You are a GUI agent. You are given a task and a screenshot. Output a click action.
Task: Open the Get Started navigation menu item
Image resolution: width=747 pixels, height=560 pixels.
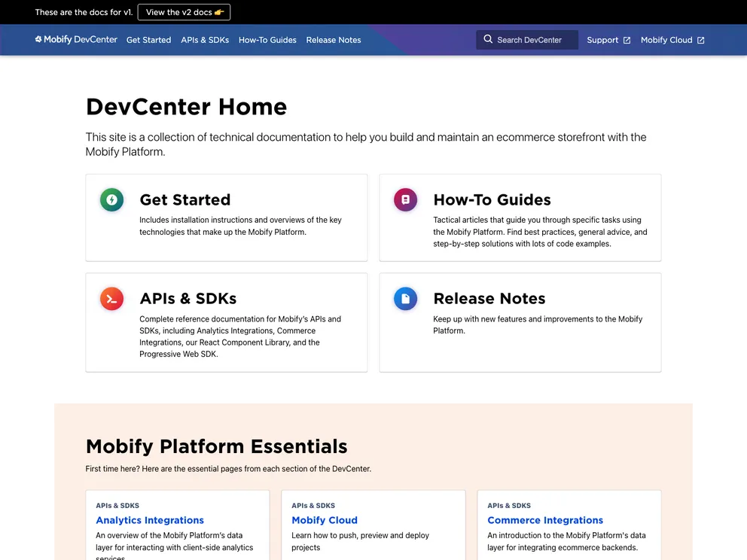coord(148,40)
